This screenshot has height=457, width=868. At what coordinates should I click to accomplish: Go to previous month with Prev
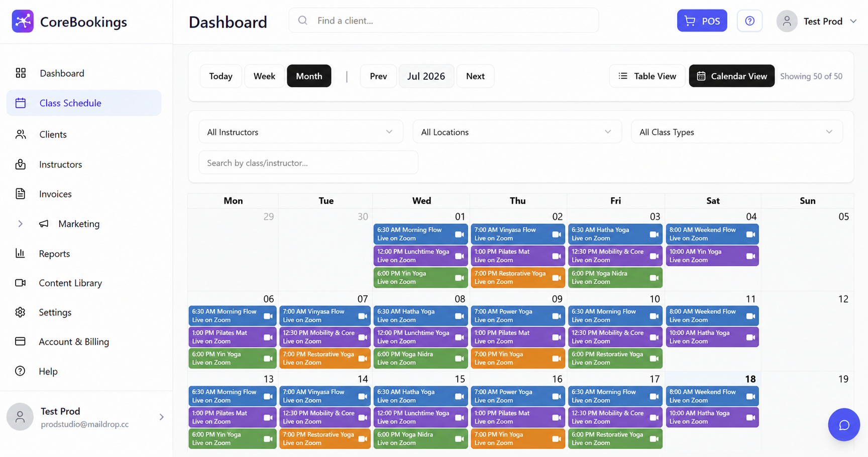coord(378,76)
